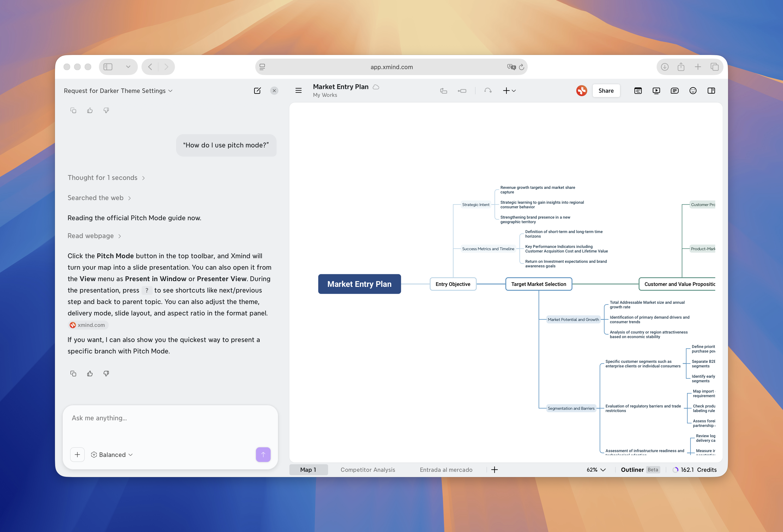Go back in Safari history
783x532 pixels.
(150, 67)
